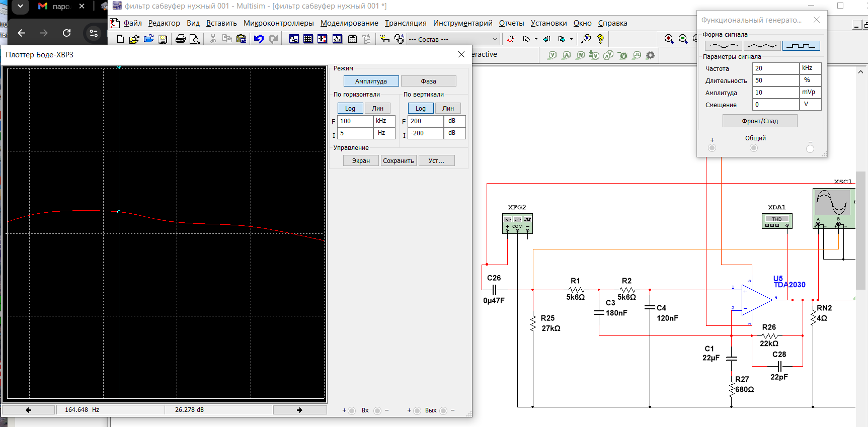This screenshot has width=868, height=427.
Task: Set the horizontal axis to Лин
Action: click(377, 108)
